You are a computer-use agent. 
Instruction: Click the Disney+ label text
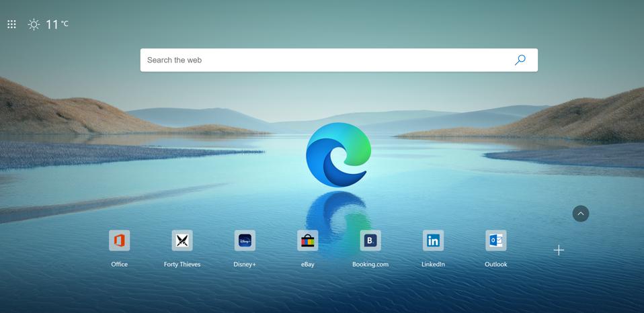click(245, 265)
